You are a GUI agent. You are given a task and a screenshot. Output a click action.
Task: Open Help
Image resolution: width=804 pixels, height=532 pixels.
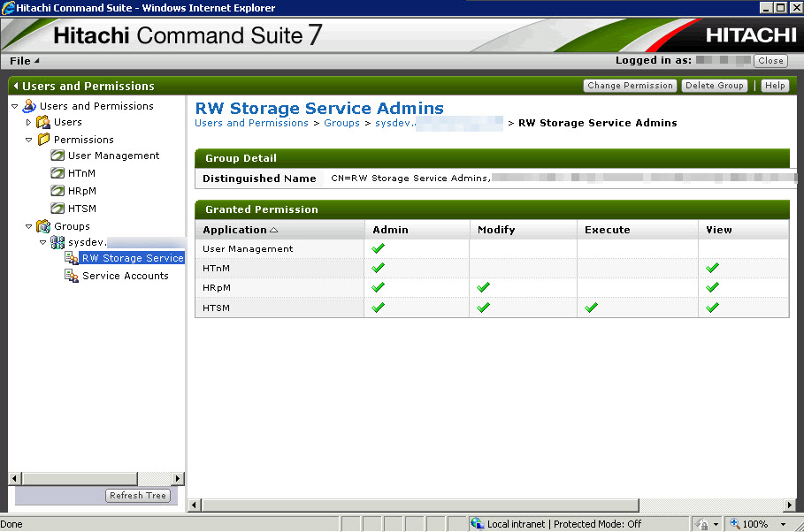775,86
